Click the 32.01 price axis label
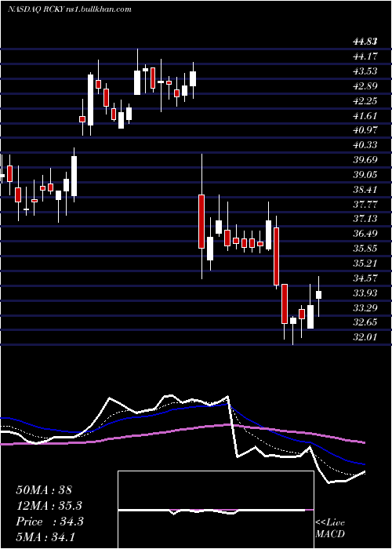The height and width of the screenshot is (549, 392). click(365, 338)
